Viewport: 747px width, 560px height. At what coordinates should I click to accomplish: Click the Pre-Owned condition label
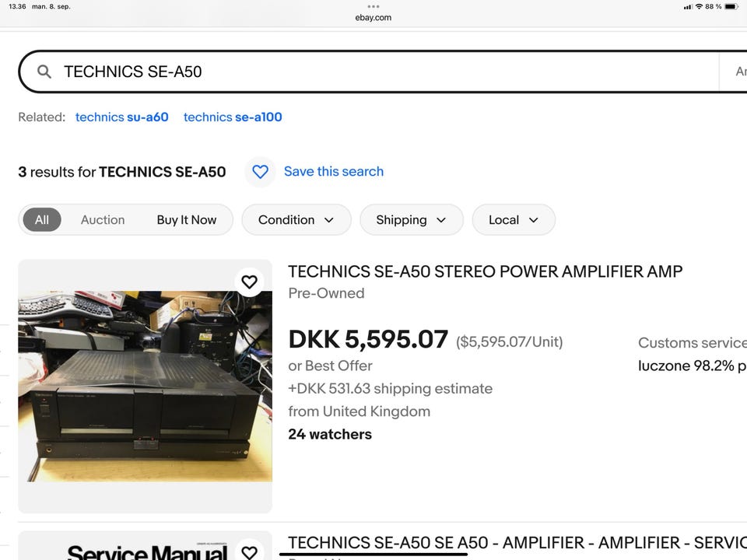tap(326, 293)
